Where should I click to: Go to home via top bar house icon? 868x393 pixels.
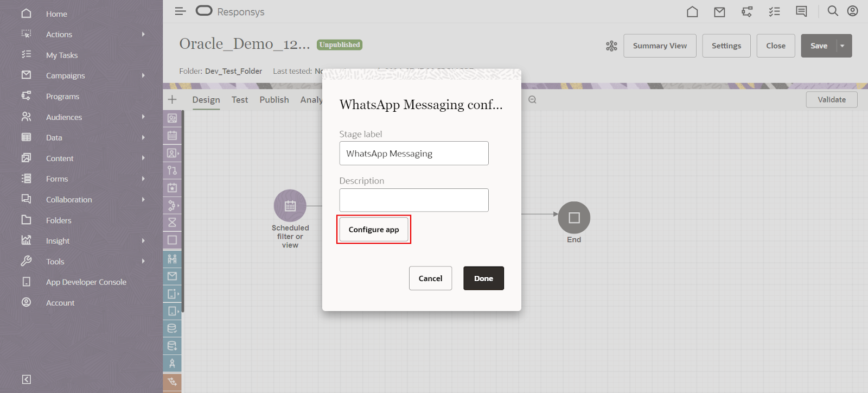click(692, 11)
